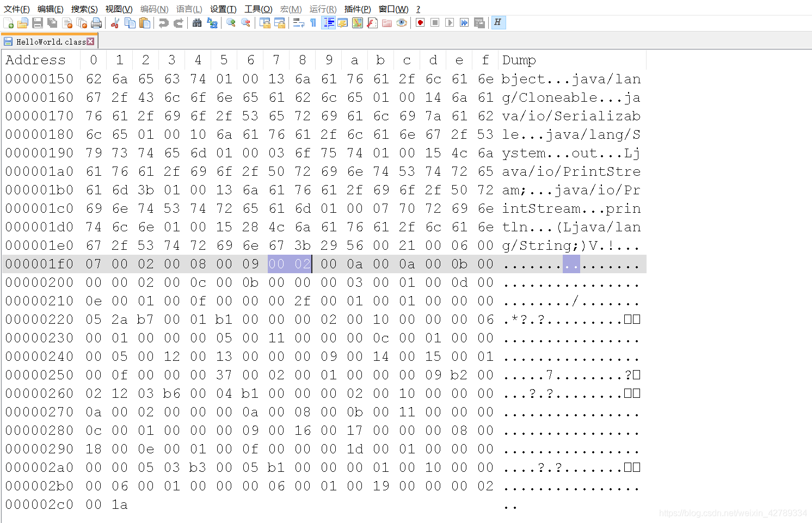The height and width of the screenshot is (523, 812).
Task: Click the Save All icon
Action: pyautogui.click(x=52, y=23)
